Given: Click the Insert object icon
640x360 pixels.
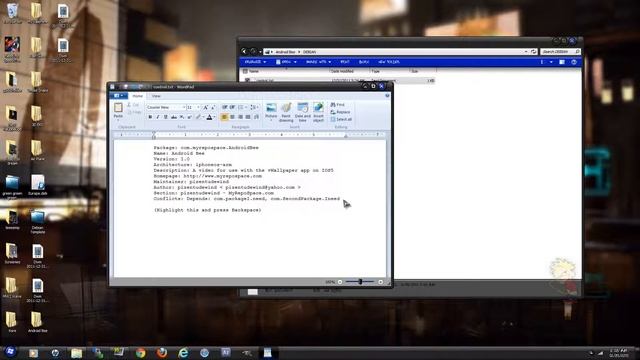Looking at the screenshot, I should (318, 112).
